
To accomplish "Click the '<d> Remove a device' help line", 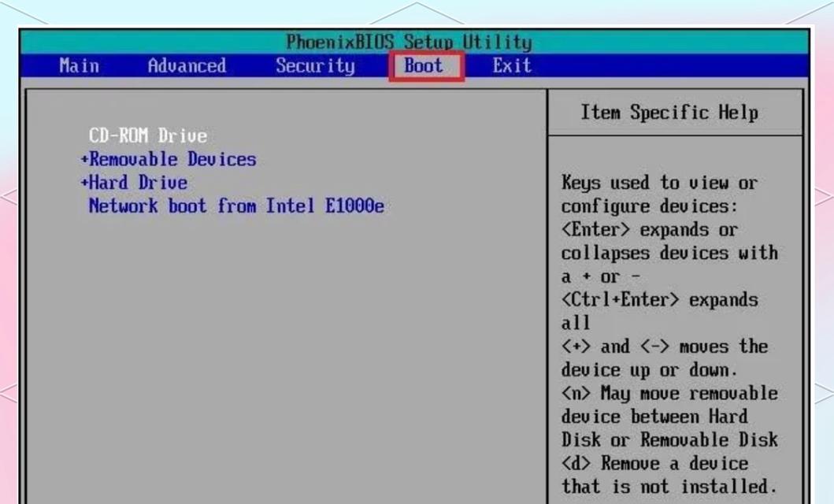I will 654,463.
